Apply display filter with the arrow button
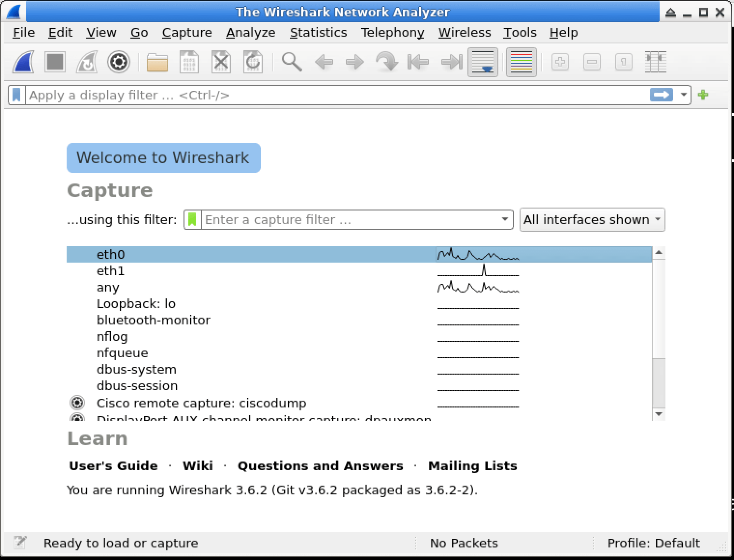The width and height of the screenshot is (734, 560). click(662, 95)
